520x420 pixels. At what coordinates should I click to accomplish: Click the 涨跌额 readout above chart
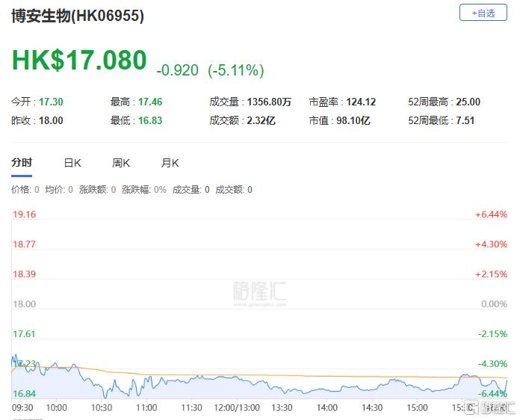97,190
